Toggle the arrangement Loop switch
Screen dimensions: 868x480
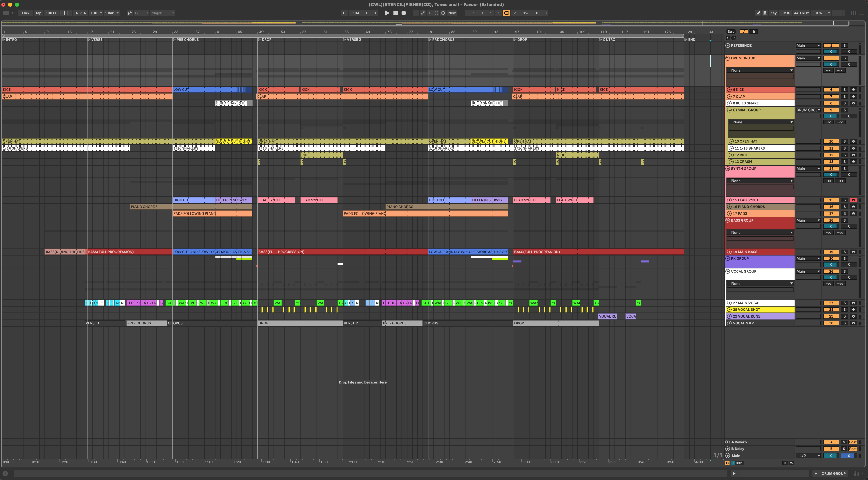[x=506, y=13]
